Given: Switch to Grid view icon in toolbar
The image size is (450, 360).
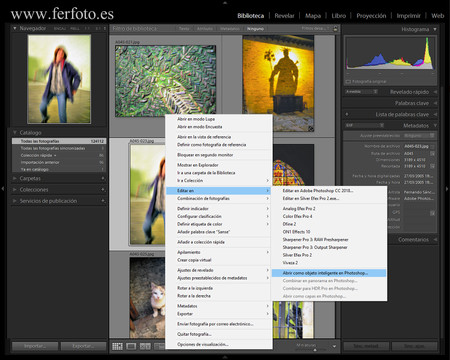Looking at the screenshot, I should [117, 347].
